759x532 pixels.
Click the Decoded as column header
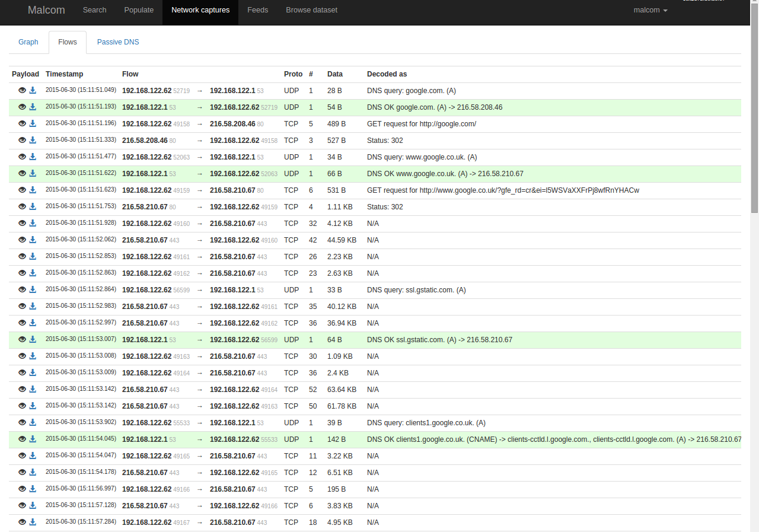387,74
